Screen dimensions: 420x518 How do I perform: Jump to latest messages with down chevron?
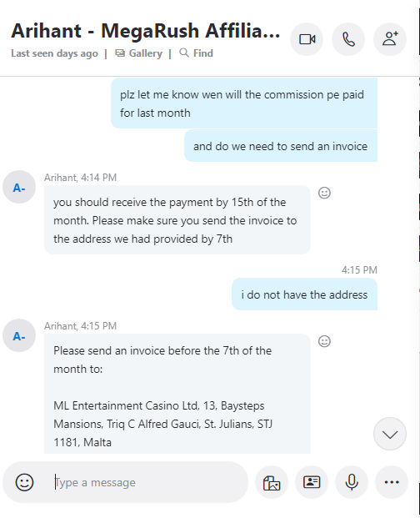click(x=390, y=434)
